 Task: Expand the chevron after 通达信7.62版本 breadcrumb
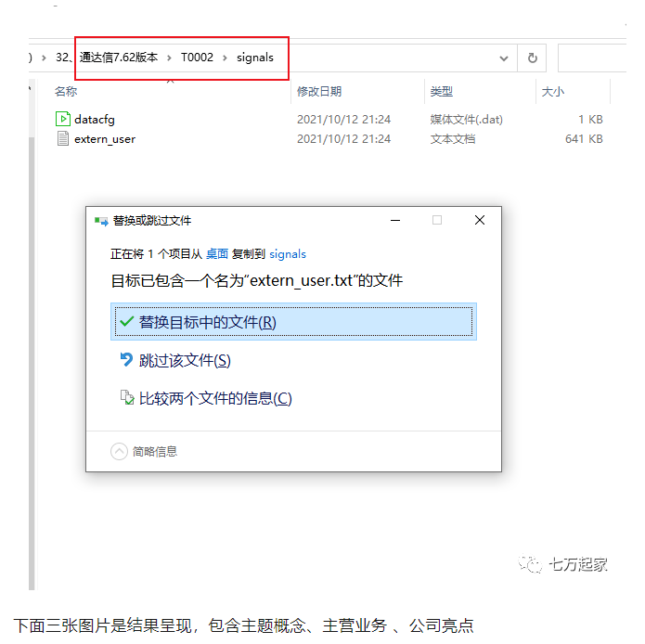(x=169, y=58)
